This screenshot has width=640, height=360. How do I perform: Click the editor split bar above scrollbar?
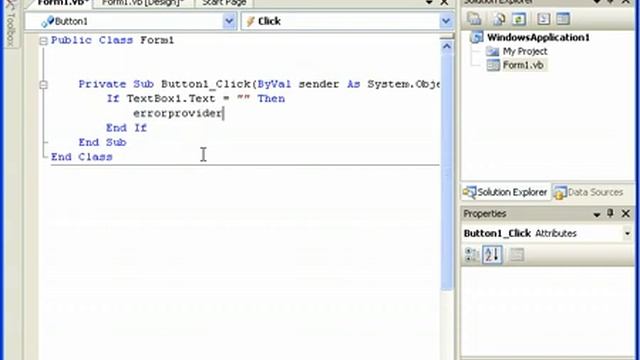tap(447, 37)
